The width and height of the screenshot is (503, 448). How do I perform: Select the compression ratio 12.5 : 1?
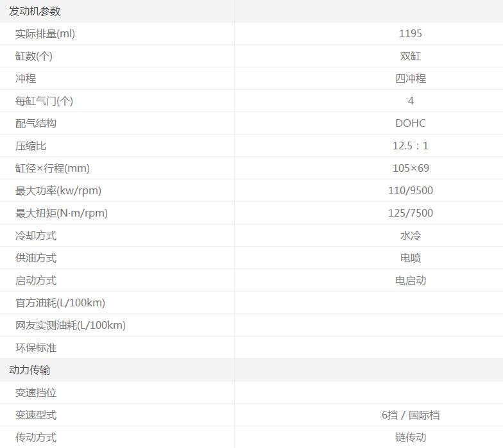click(410, 146)
